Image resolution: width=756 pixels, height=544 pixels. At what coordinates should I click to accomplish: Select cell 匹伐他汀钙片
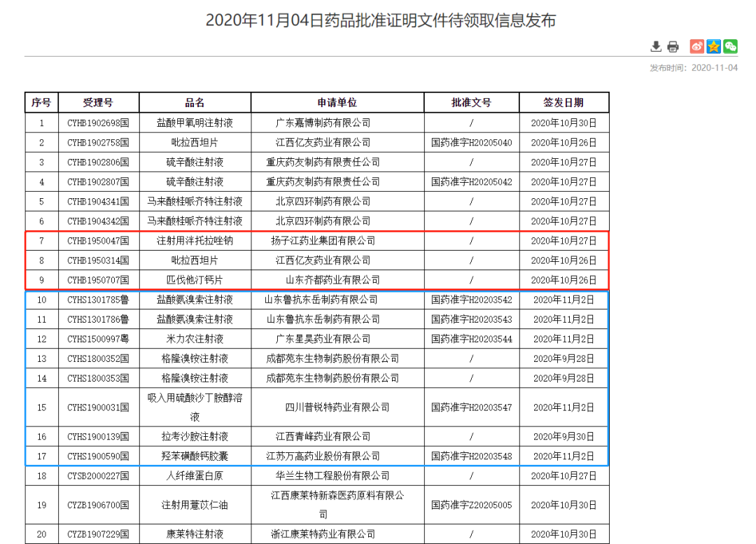point(195,280)
